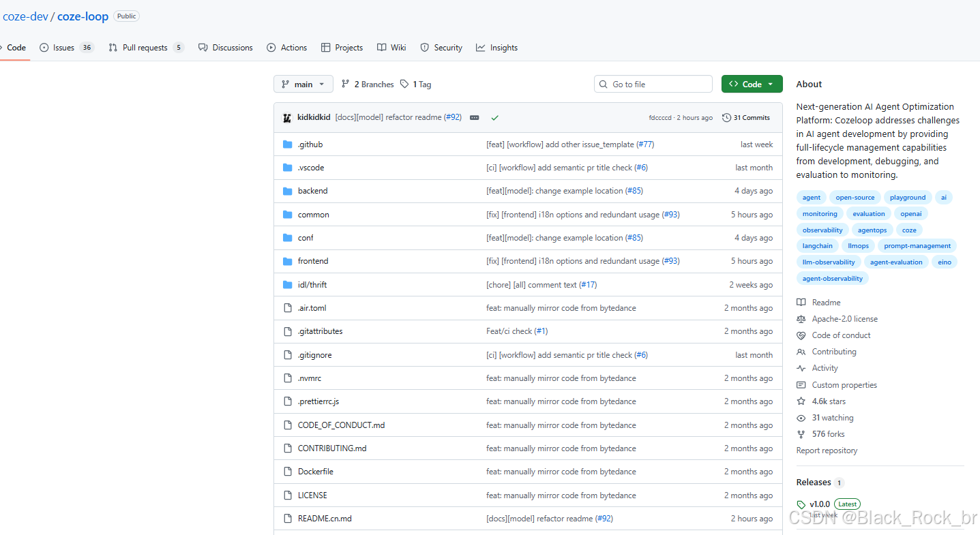Open Apache-2.0 license link
Screen dimensions: 980x535
tap(845, 319)
